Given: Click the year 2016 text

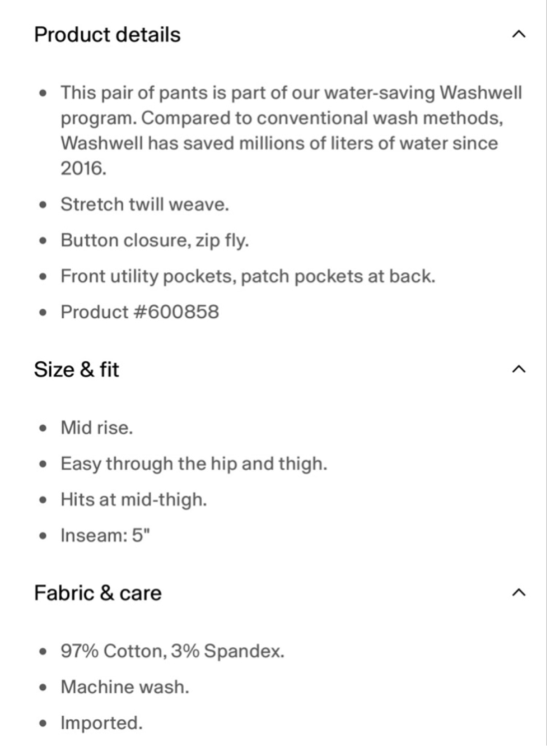Looking at the screenshot, I should tap(83, 168).
